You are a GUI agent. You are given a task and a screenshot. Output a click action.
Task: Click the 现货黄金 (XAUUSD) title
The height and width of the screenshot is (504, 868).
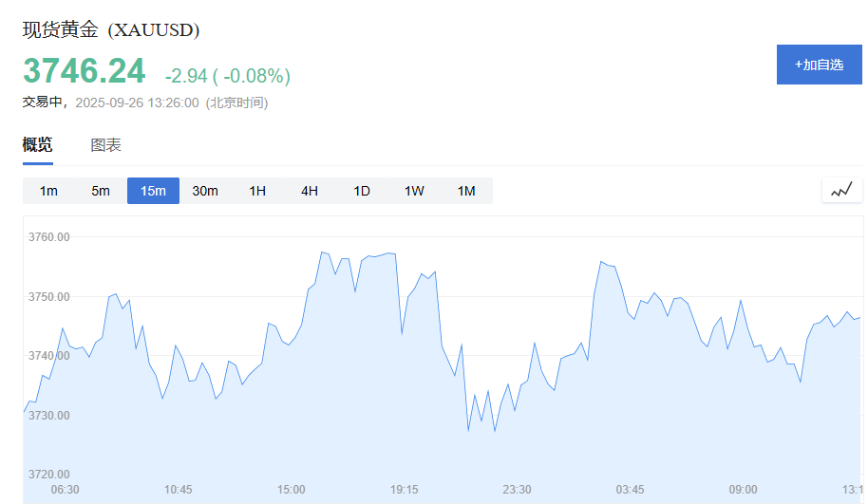pyautogui.click(x=111, y=29)
